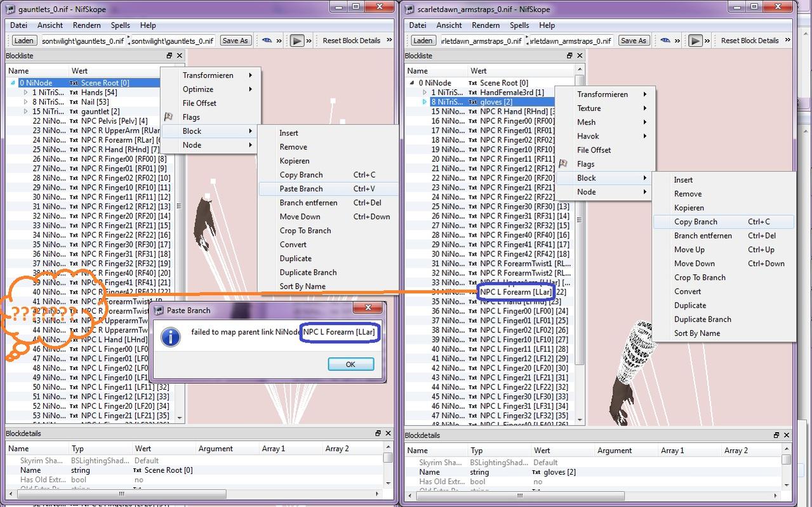Undock the Blockliste panel in the gauntlets window
Viewport: 812px width, 507px height.
tap(170, 56)
